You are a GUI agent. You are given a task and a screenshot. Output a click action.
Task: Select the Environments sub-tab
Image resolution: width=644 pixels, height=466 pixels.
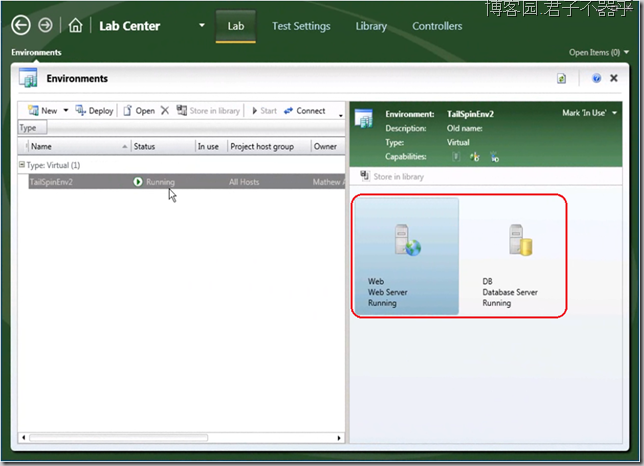point(36,53)
